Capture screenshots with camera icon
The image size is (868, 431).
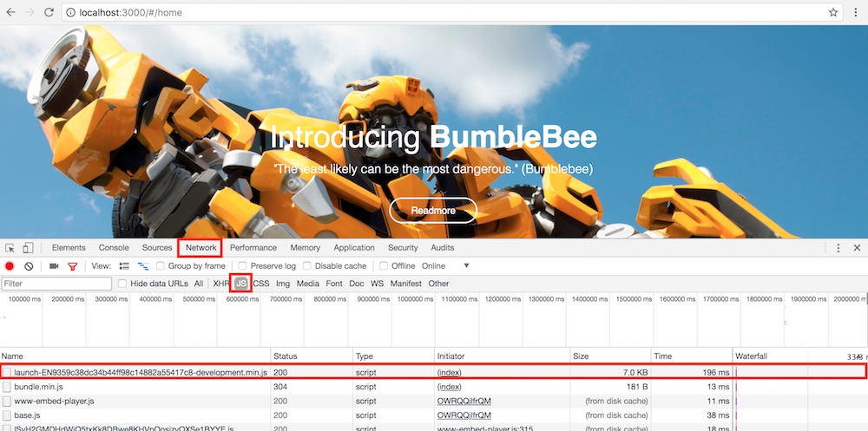(54, 266)
